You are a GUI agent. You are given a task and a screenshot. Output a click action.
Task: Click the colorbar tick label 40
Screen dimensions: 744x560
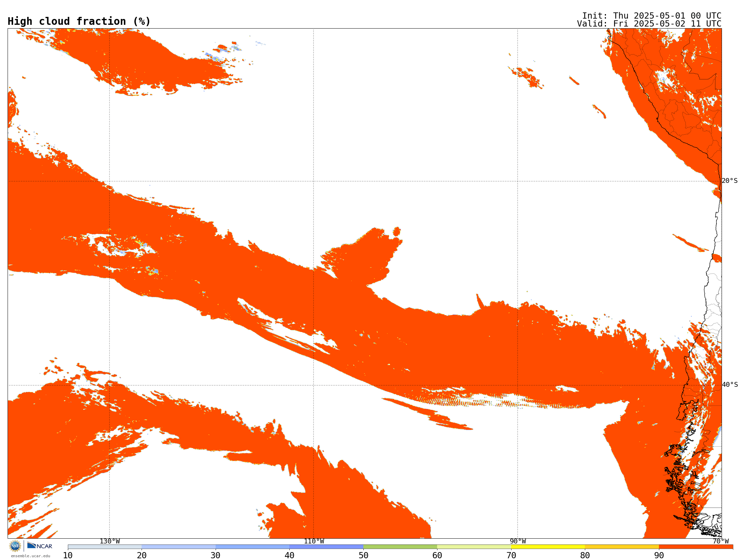[x=290, y=556]
